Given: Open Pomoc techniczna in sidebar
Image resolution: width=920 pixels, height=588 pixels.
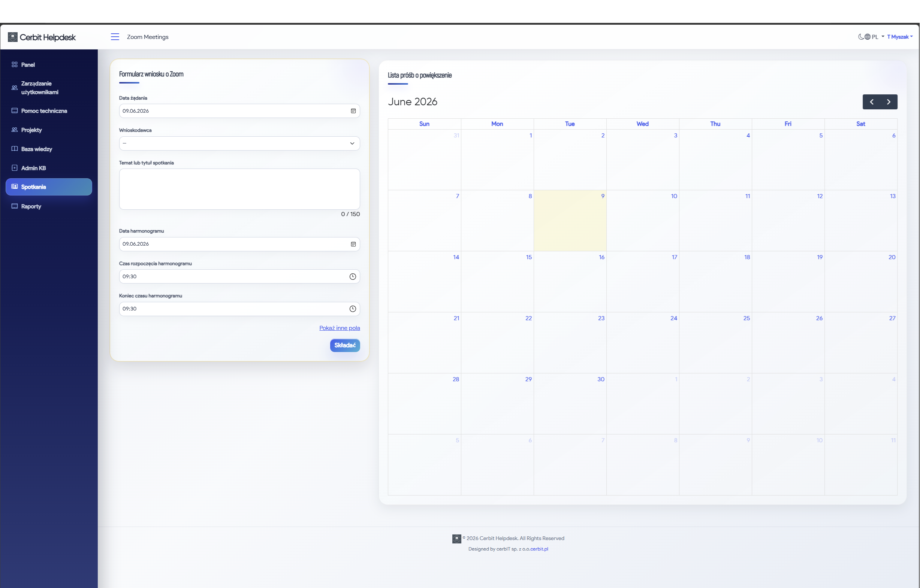Looking at the screenshot, I should point(49,111).
